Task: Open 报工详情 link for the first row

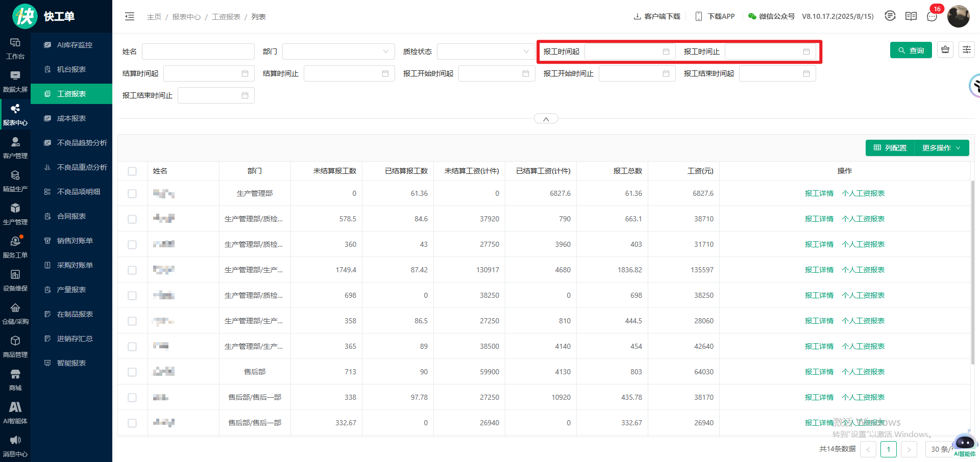Action: pos(819,193)
